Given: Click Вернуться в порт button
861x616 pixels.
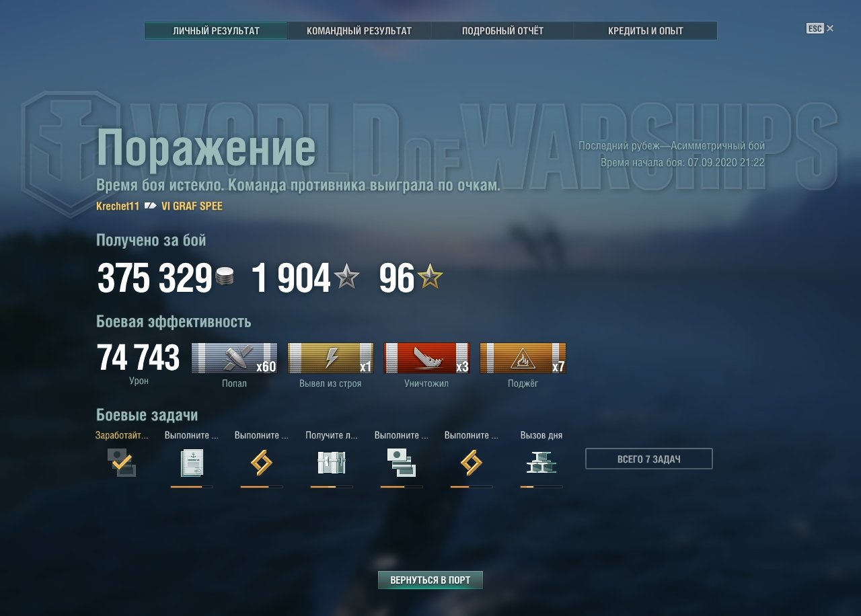Looking at the screenshot, I should point(430,580).
